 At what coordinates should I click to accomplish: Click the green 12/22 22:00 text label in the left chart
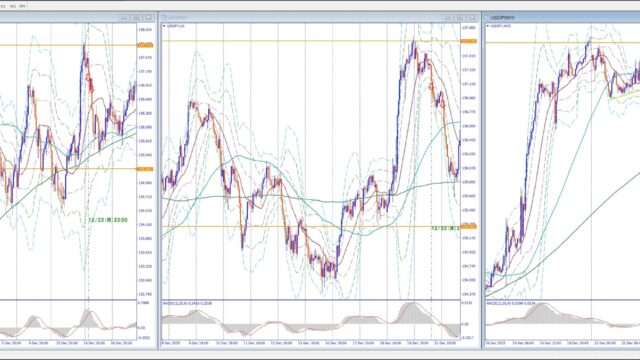point(108,220)
